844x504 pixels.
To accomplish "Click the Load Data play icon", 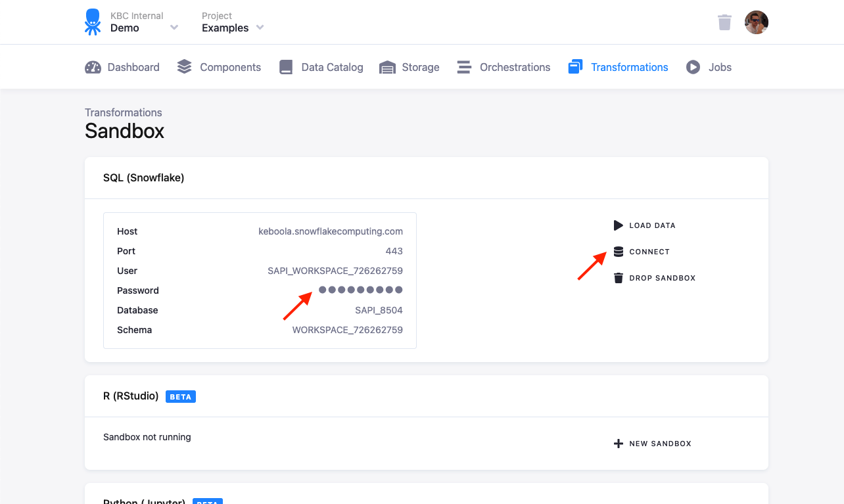I will 618,225.
